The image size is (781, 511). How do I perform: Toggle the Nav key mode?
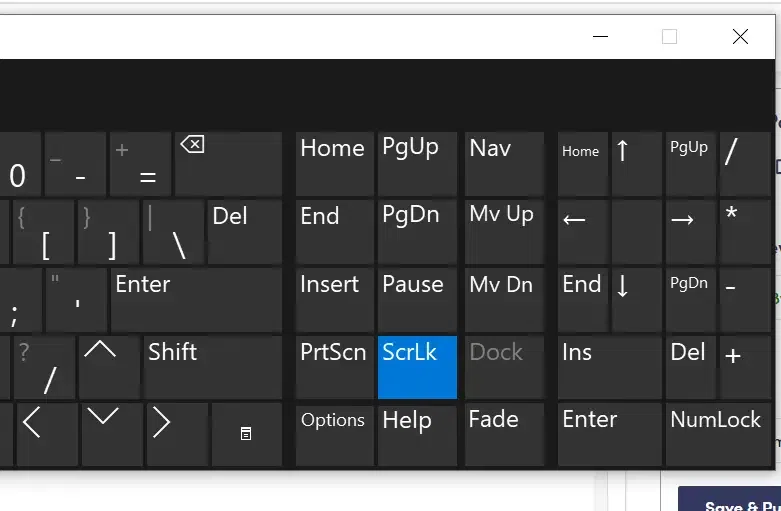(505, 163)
